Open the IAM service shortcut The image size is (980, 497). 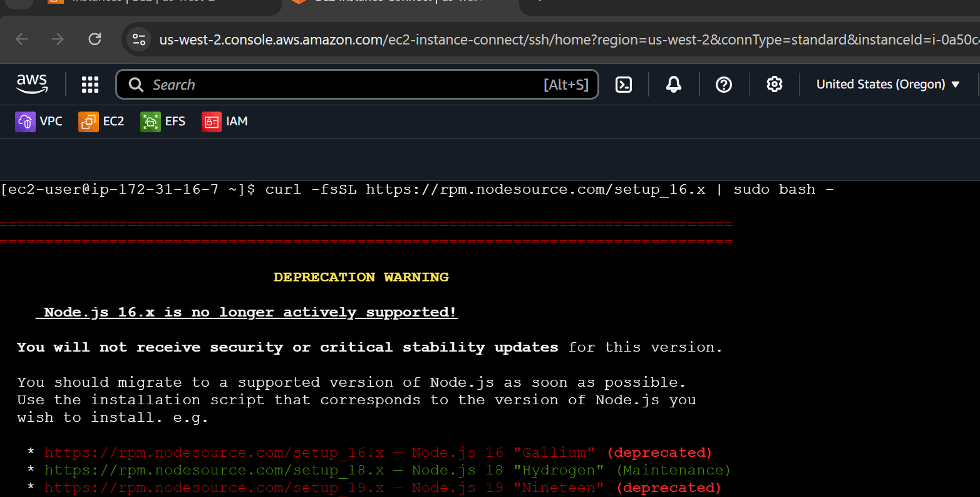(x=225, y=122)
